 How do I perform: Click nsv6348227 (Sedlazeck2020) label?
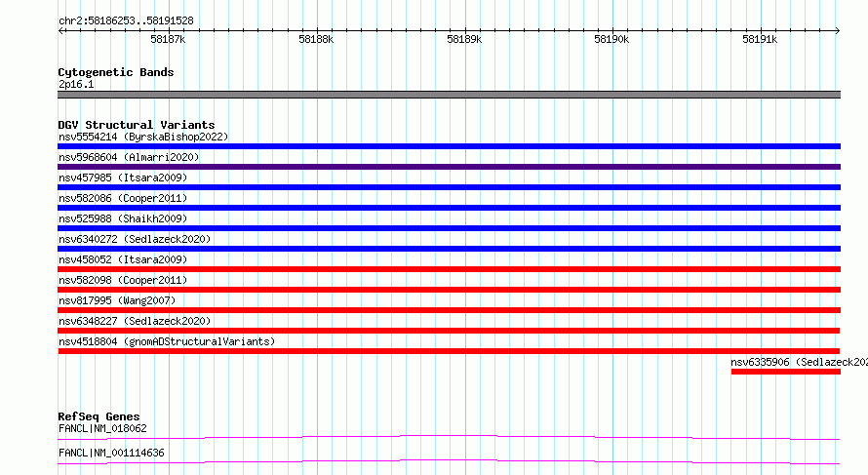click(x=135, y=321)
